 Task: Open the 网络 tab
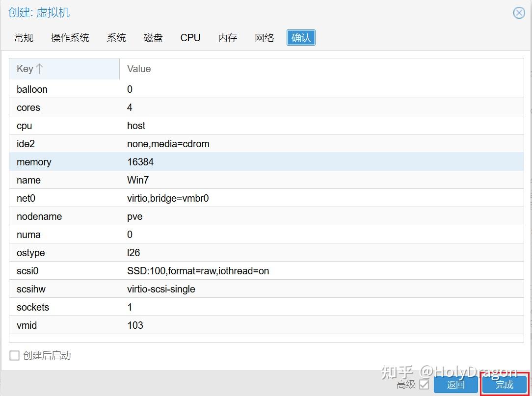click(265, 37)
